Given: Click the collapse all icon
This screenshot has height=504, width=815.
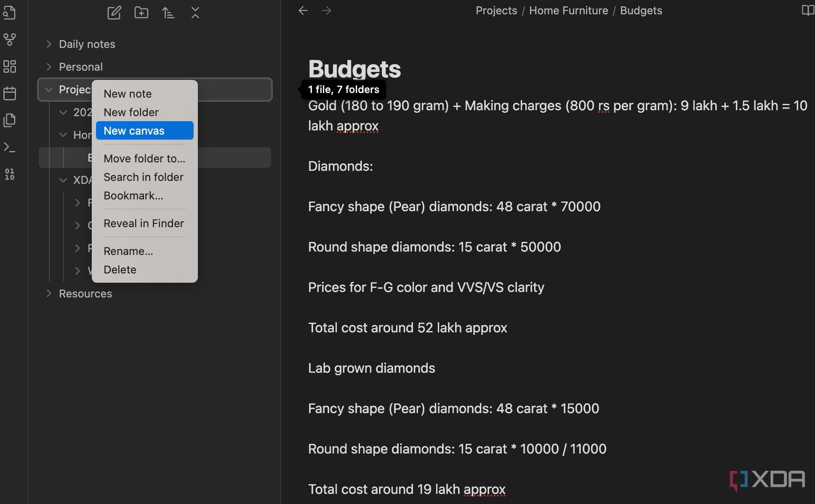Looking at the screenshot, I should (196, 13).
